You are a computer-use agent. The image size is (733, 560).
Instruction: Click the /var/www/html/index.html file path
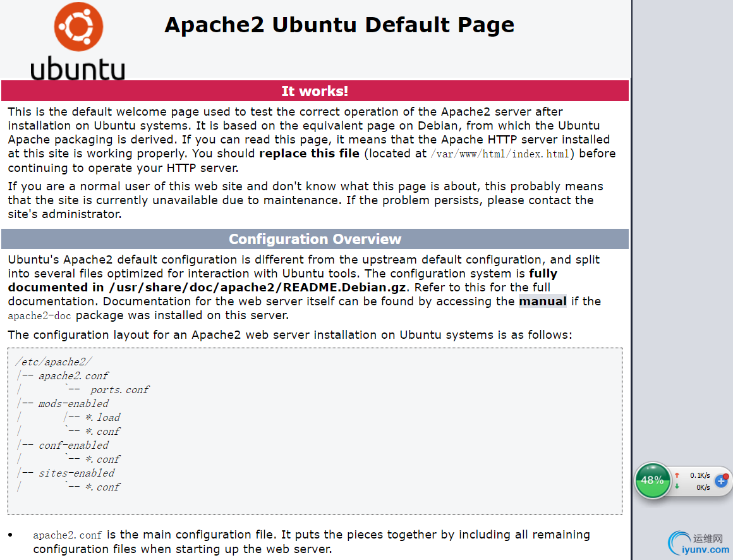[500, 154]
